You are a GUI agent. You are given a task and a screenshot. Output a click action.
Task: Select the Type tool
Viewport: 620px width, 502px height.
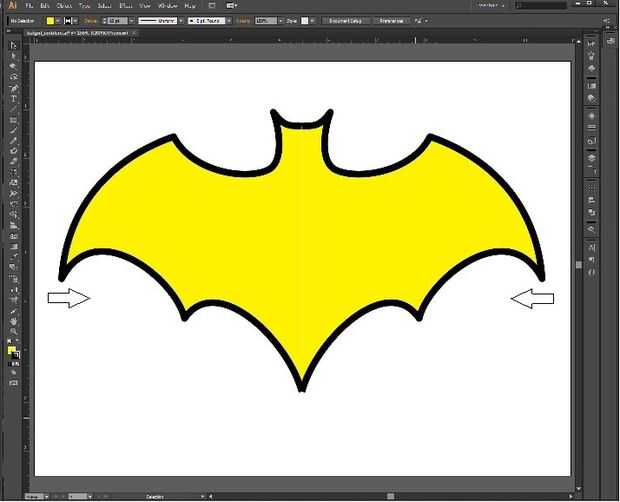[x=13, y=99]
